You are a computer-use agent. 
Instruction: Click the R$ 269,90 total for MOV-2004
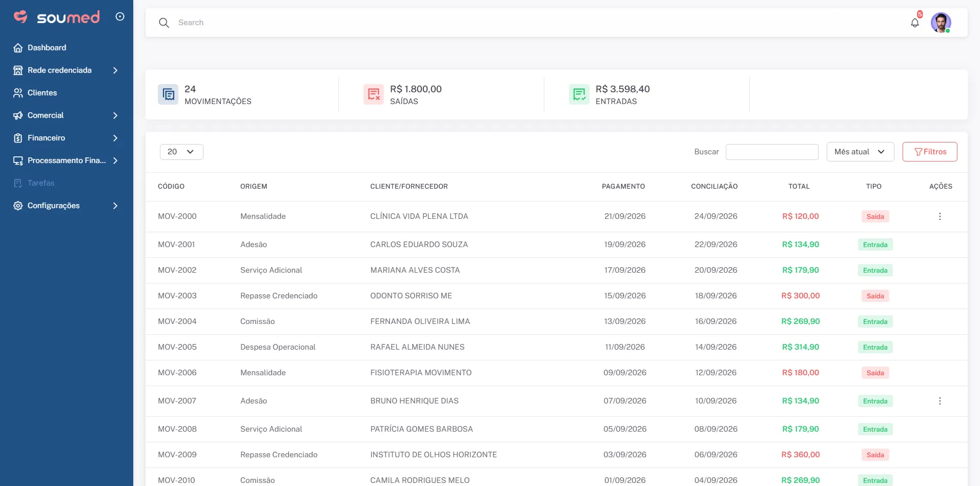tap(801, 321)
